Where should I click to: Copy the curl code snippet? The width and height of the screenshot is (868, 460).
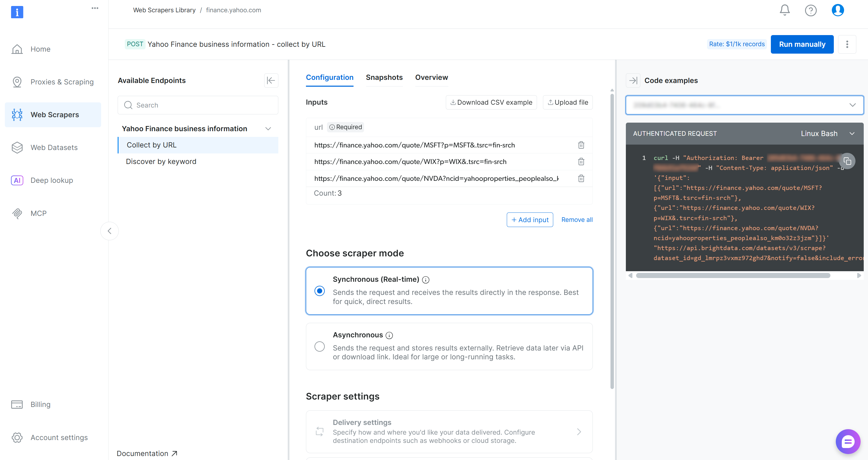pos(847,161)
